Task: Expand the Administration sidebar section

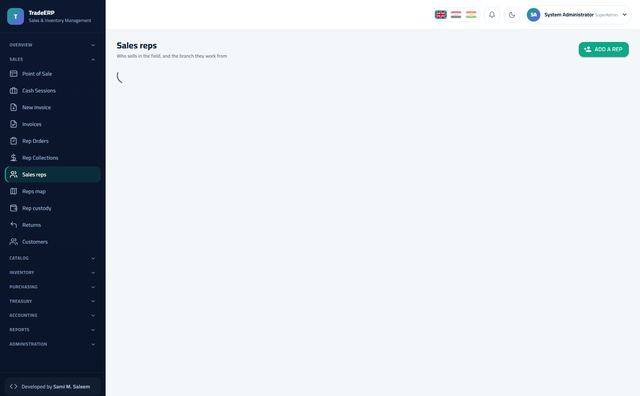Action: [52, 344]
